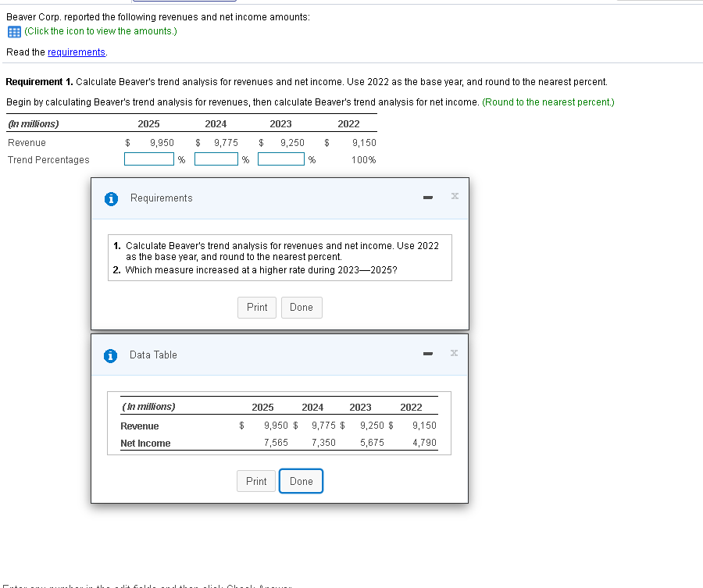Click the data table grid icon
The image size is (703, 588).
point(14,32)
